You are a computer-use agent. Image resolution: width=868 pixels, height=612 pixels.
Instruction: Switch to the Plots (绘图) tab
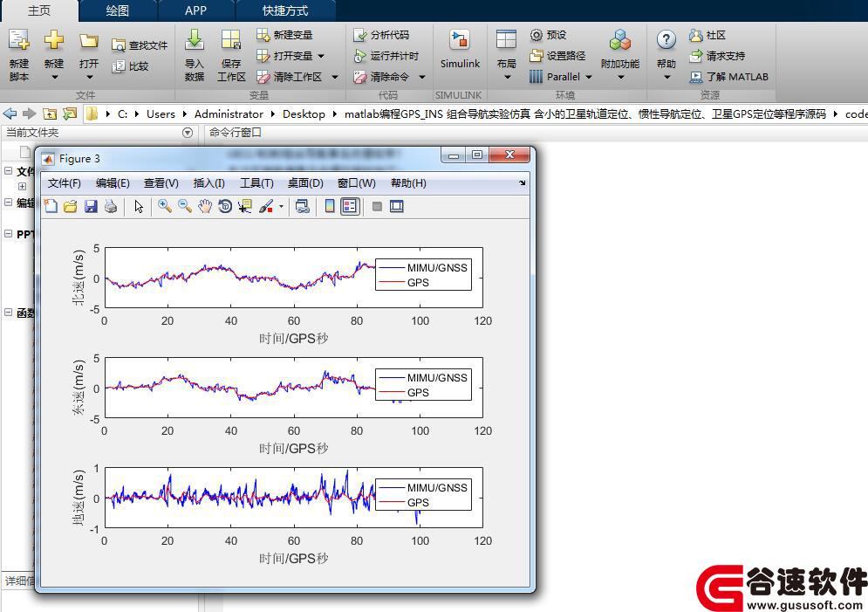pyautogui.click(x=118, y=10)
